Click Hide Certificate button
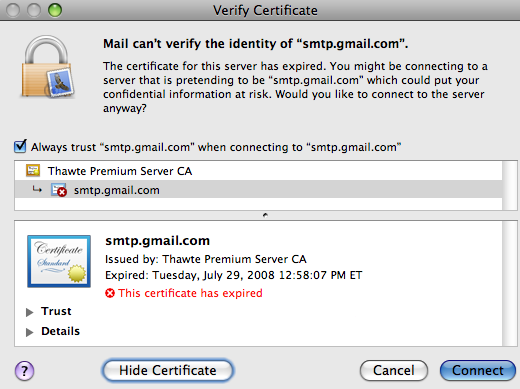The height and width of the screenshot is (389, 520). [168, 371]
